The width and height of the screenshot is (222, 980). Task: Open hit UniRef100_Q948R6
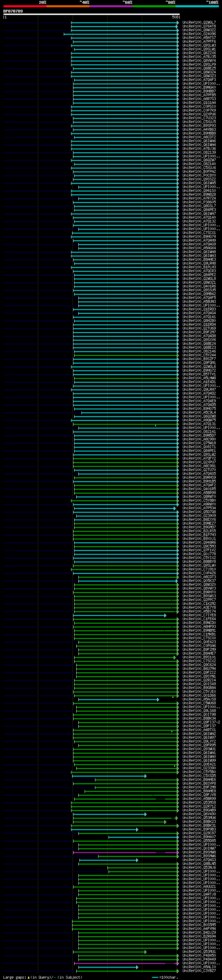coord(199,543)
